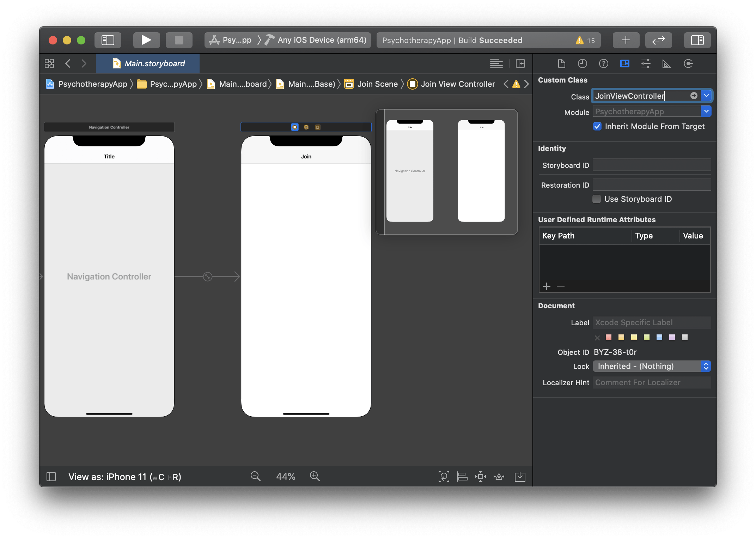Click the Identity Inspector icon
756x539 pixels.
point(625,62)
